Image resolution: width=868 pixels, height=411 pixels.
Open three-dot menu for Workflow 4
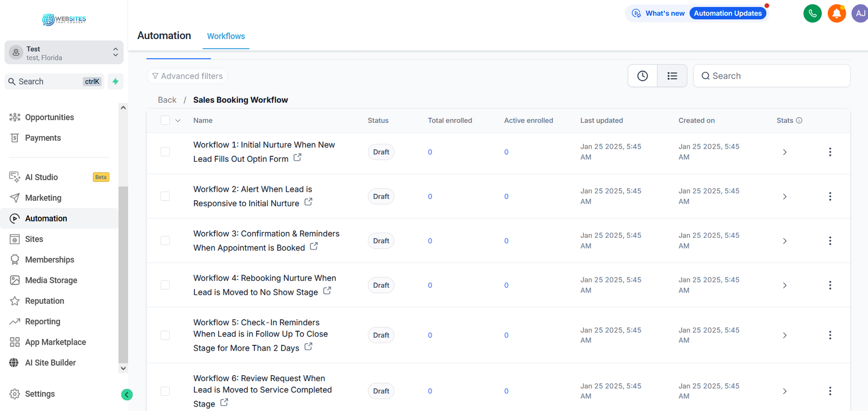coord(830,286)
